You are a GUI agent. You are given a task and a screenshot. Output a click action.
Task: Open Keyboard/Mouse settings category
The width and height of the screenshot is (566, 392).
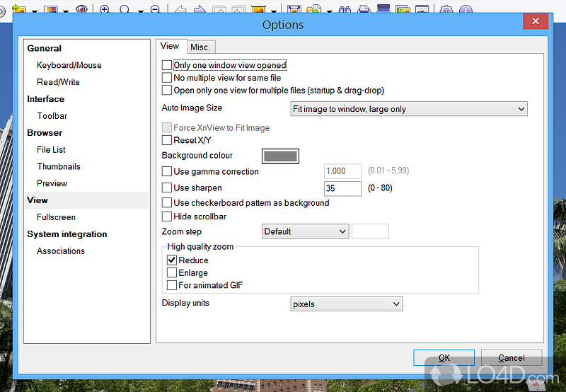tap(69, 65)
